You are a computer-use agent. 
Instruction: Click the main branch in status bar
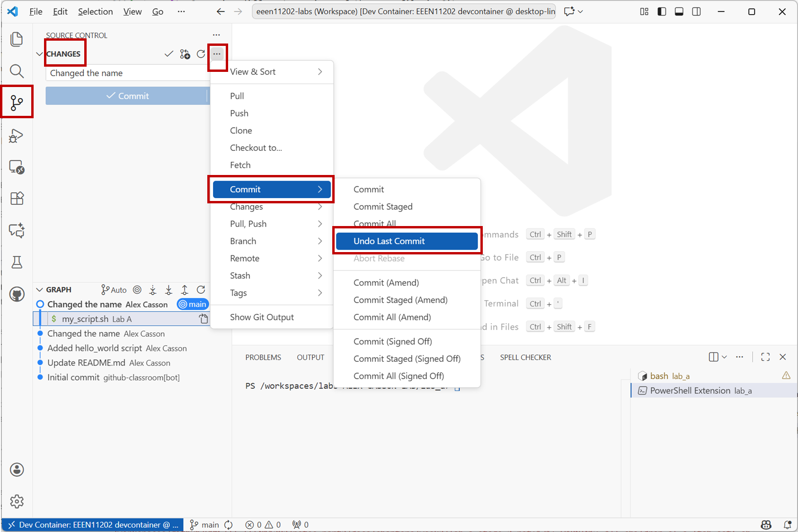click(x=205, y=524)
